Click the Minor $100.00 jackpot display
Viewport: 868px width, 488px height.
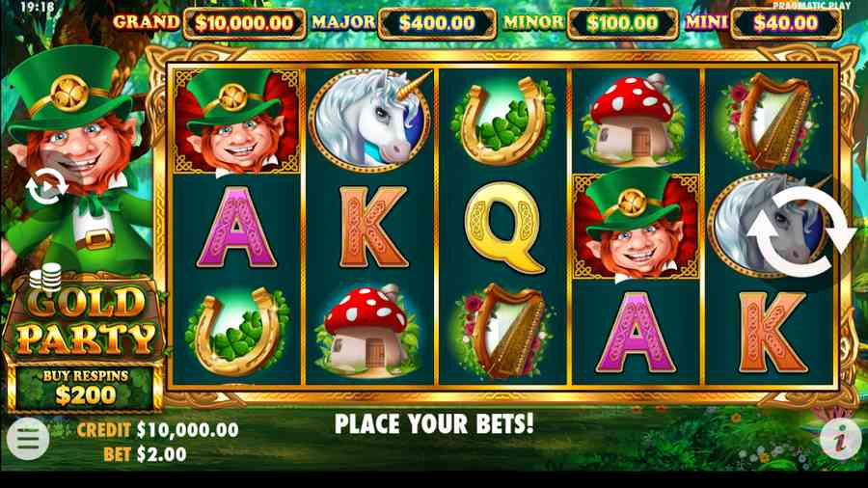point(590,23)
